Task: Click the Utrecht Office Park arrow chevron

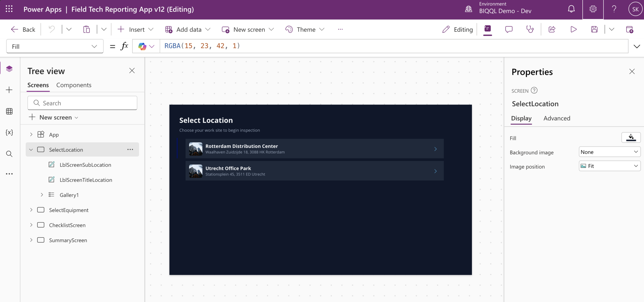Action: coord(435,171)
